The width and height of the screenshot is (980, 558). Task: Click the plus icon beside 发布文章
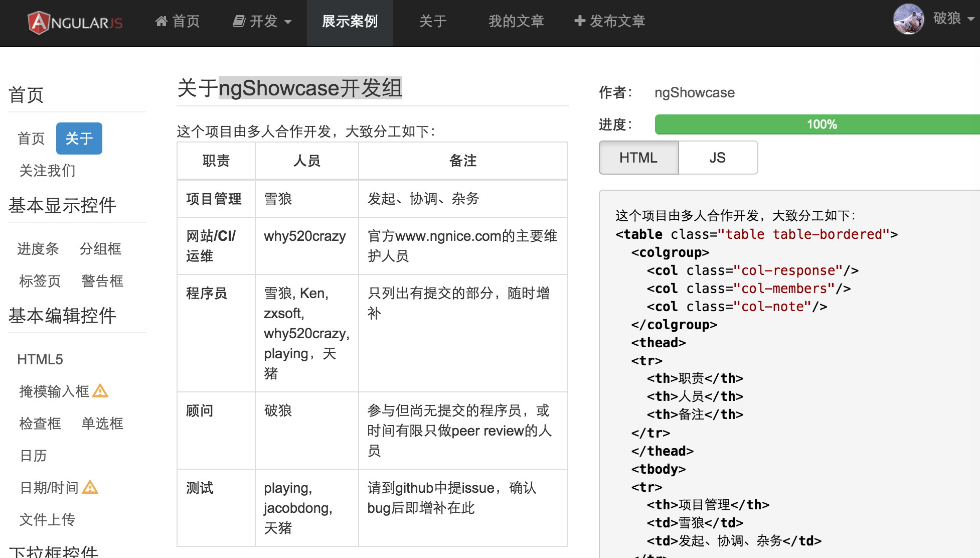click(x=580, y=21)
